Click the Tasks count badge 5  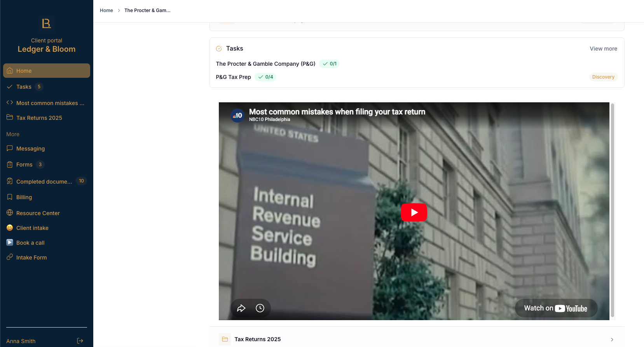point(39,87)
